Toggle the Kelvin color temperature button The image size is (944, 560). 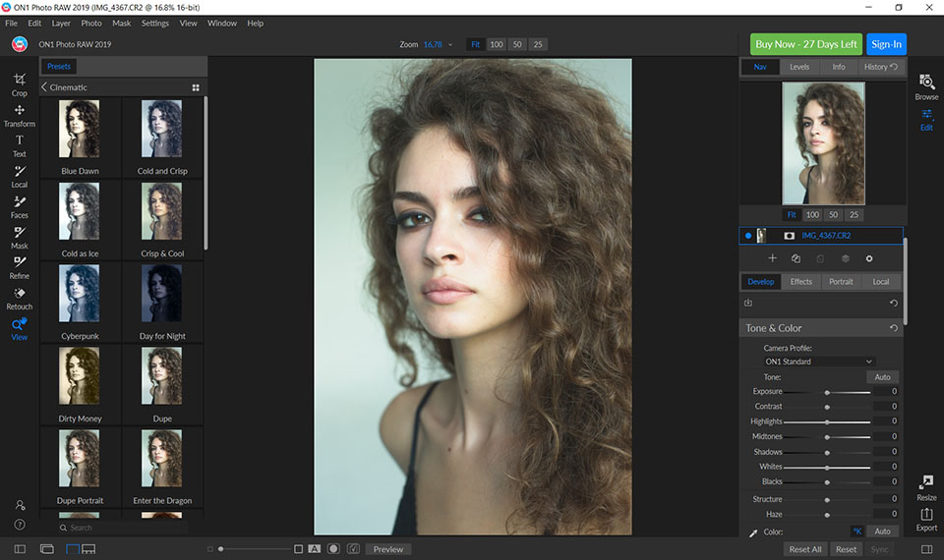point(857,532)
